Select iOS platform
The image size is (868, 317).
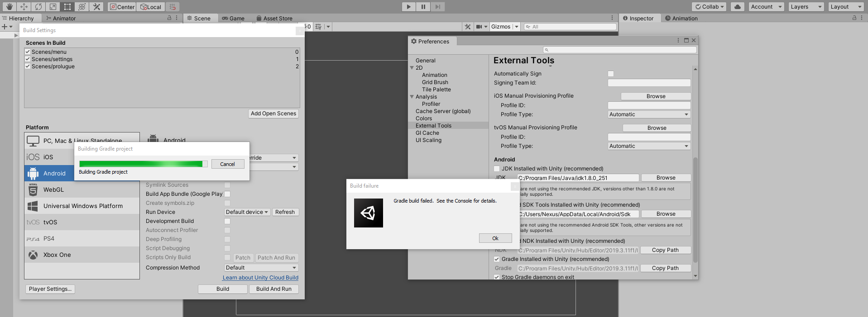49,157
